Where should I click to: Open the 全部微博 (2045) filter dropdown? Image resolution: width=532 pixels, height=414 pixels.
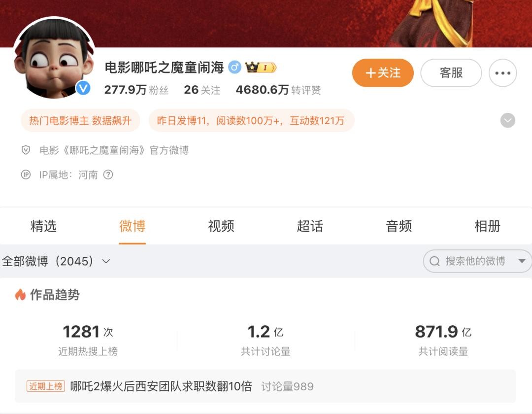tap(56, 261)
